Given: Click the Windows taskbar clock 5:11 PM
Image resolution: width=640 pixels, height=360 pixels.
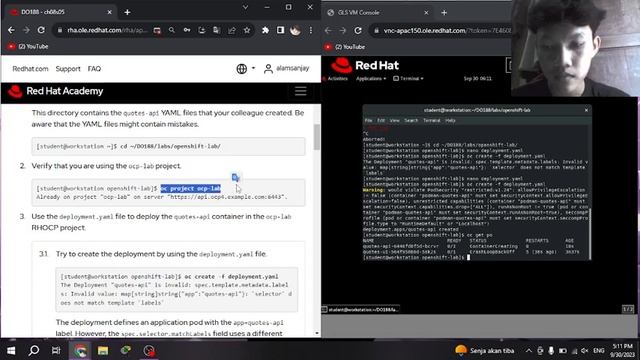Looking at the screenshot, I should coord(622,351).
